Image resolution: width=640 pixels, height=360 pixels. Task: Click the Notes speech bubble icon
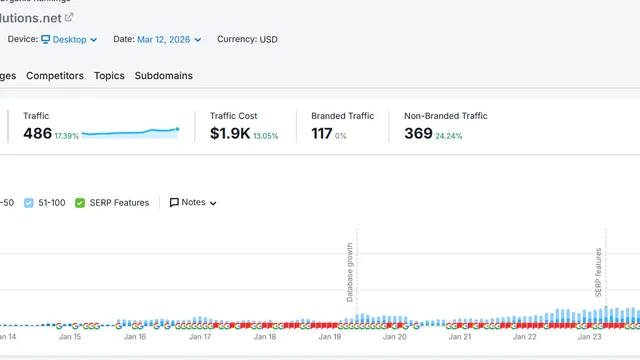click(174, 202)
